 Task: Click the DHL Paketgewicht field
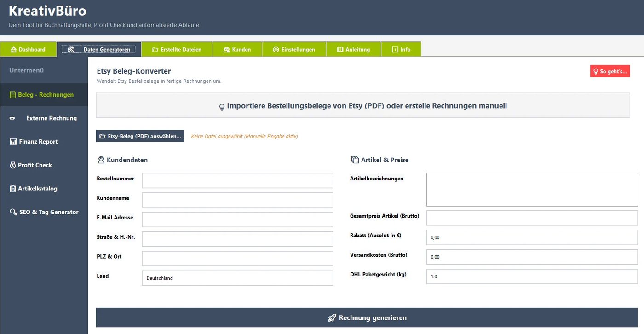point(532,276)
